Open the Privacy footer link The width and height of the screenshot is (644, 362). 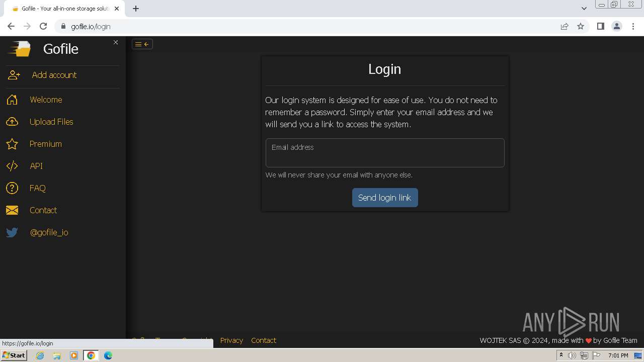tap(231, 340)
